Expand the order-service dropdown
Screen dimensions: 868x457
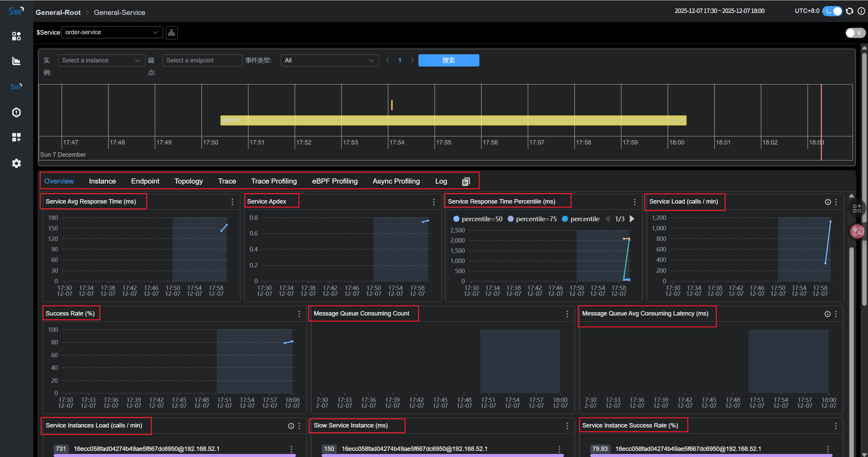tap(112, 33)
